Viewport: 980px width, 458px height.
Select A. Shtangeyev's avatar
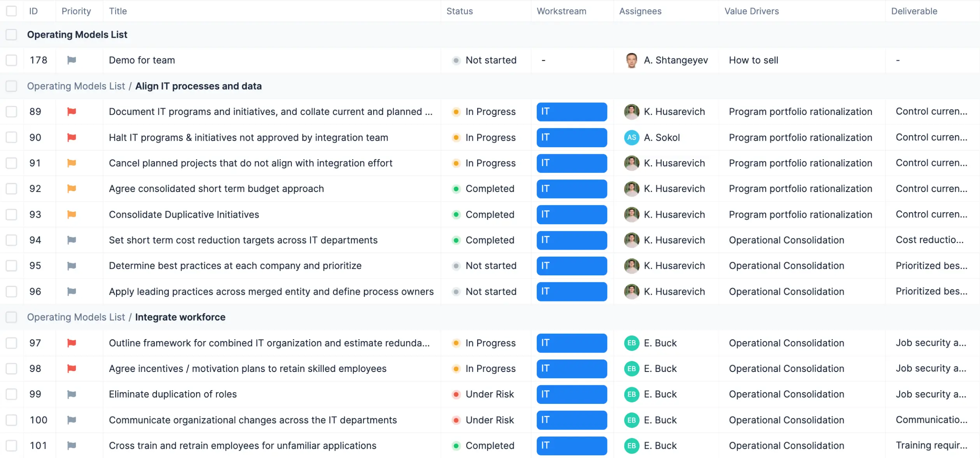coord(631,60)
